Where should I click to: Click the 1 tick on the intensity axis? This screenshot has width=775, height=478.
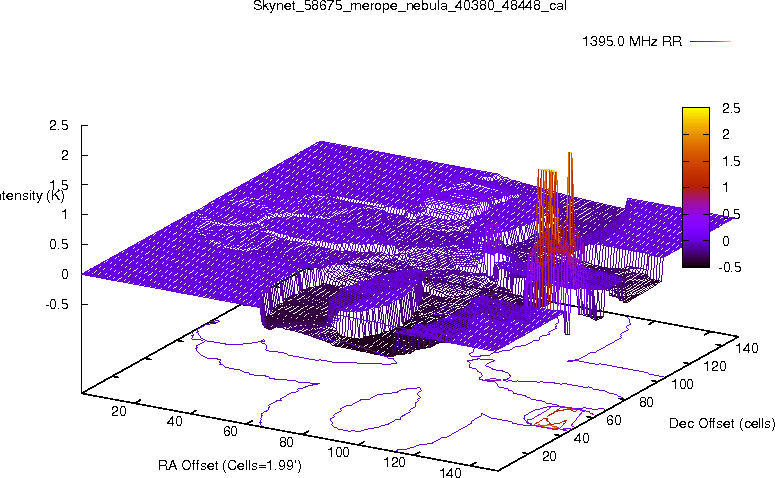point(65,215)
